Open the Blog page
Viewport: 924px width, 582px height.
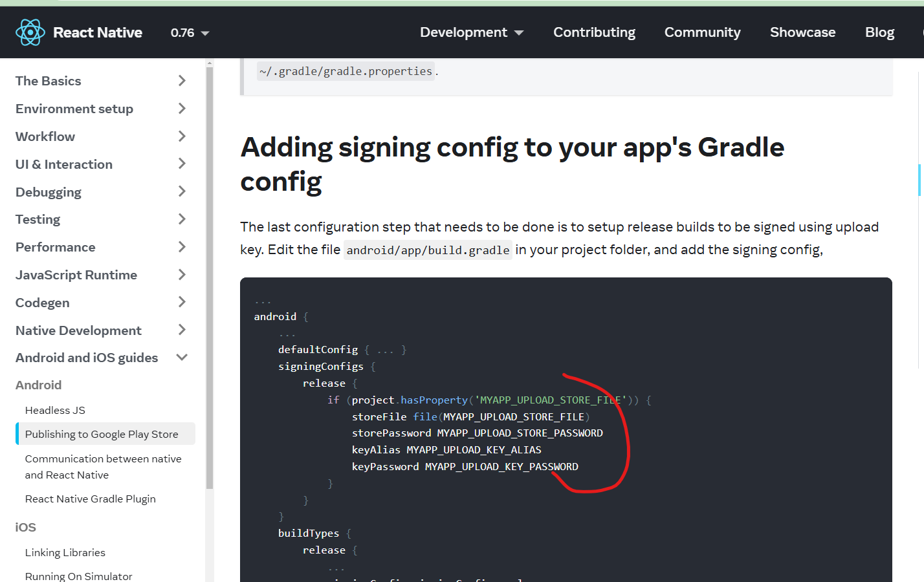coord(879,32)
